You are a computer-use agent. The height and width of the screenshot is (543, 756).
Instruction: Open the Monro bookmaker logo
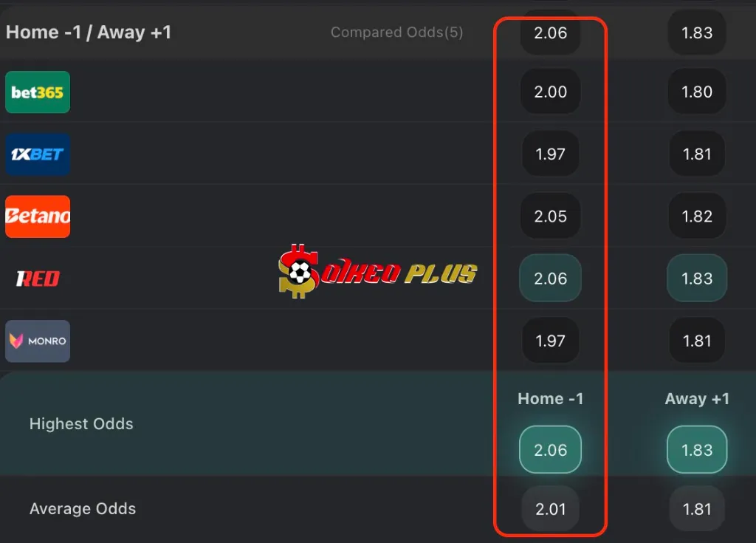click(x=38, y=341)
